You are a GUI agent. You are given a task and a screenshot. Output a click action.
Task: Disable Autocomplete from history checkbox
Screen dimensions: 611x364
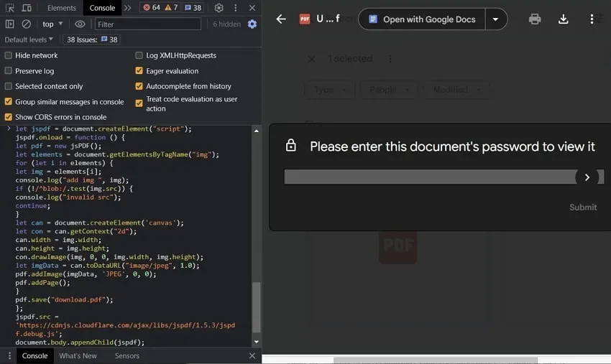coord(139,86)
